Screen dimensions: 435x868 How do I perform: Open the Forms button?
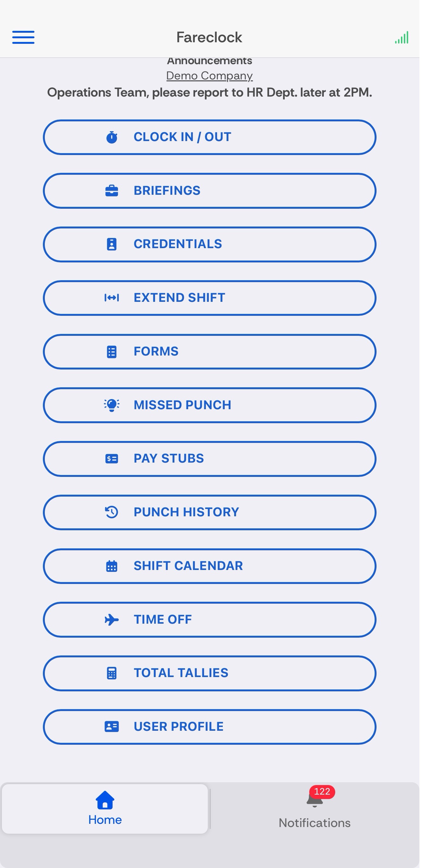click(210, 351)
